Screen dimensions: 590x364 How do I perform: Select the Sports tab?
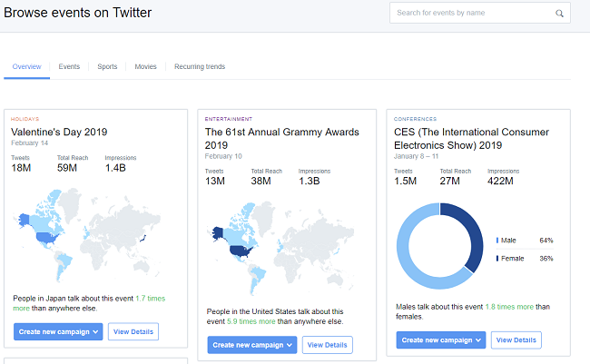coord(107,66)
